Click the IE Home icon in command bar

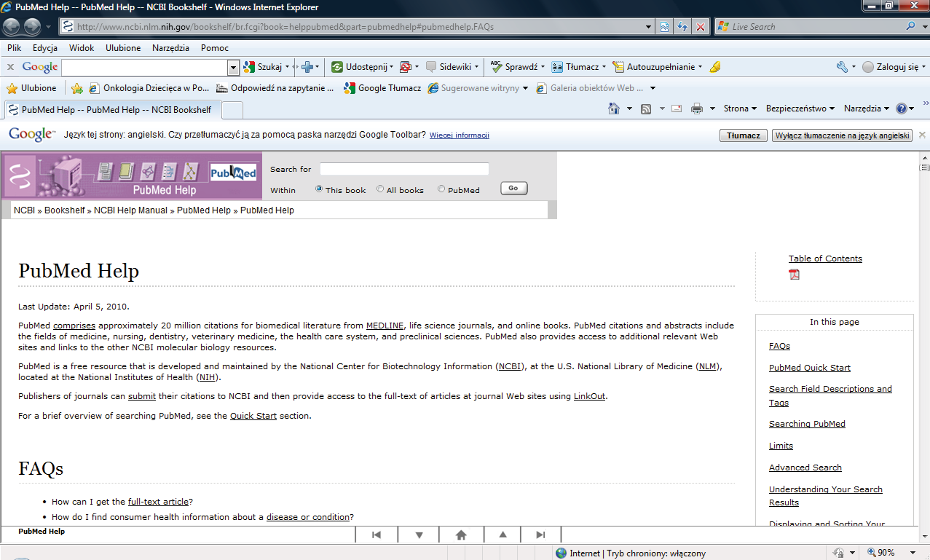point(614,109)
